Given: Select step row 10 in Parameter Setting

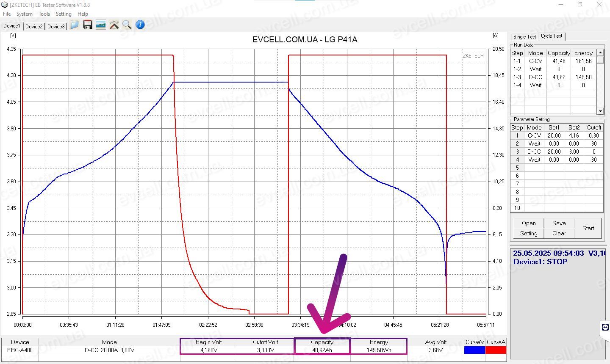Looking at the screenshot, I should pyautogui.click(x=557, y=208).
